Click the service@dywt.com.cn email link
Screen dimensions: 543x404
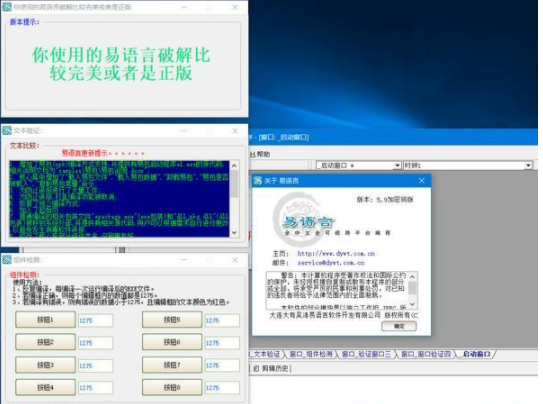[x=331, y=263]
